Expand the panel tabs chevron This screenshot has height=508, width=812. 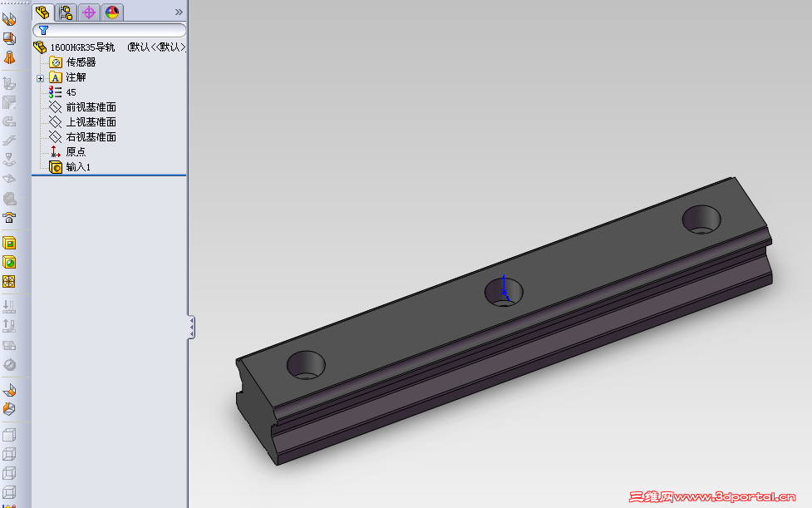tap(179, 12)
